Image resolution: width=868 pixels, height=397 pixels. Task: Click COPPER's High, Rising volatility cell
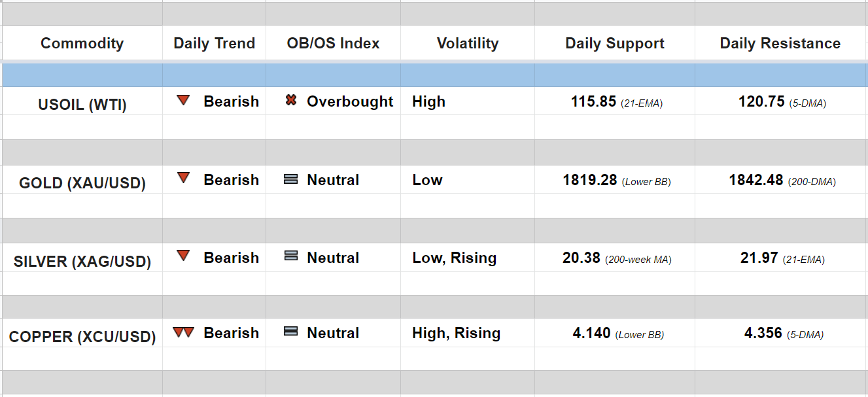coord(456,334)
